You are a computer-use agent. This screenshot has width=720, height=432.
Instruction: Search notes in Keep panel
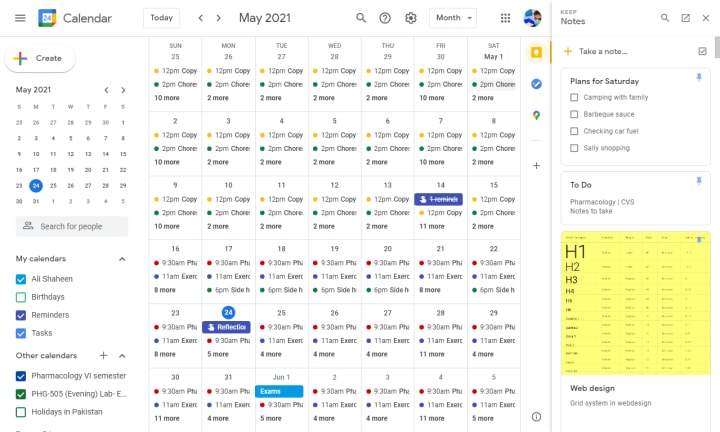click(x=664, y=18)
